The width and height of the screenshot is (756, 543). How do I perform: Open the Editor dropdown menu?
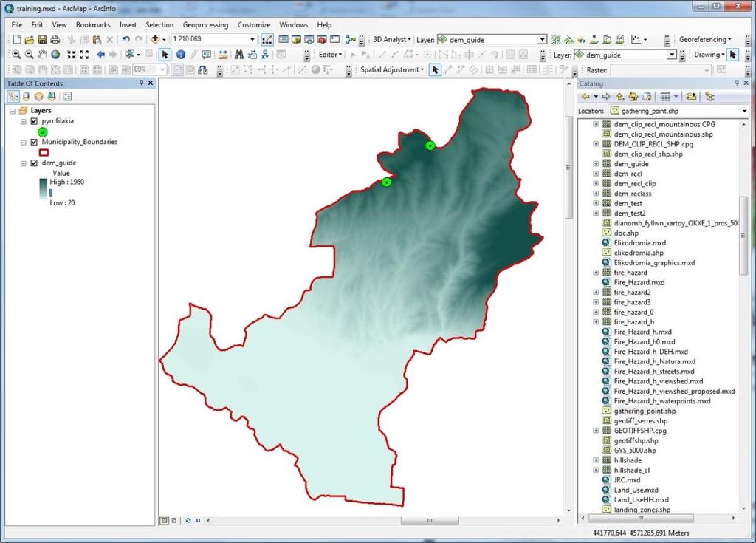coord(330,55)
